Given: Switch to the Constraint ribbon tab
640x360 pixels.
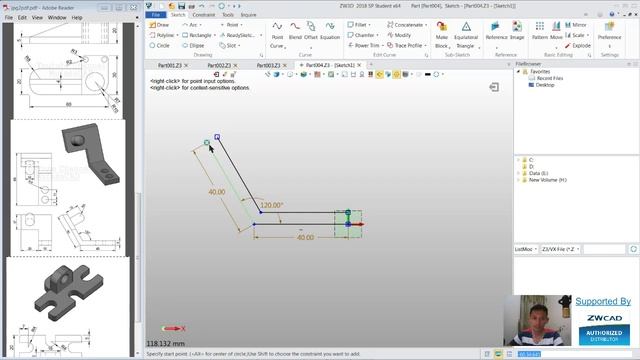Looking at the screenshot, I should (204, 15).
